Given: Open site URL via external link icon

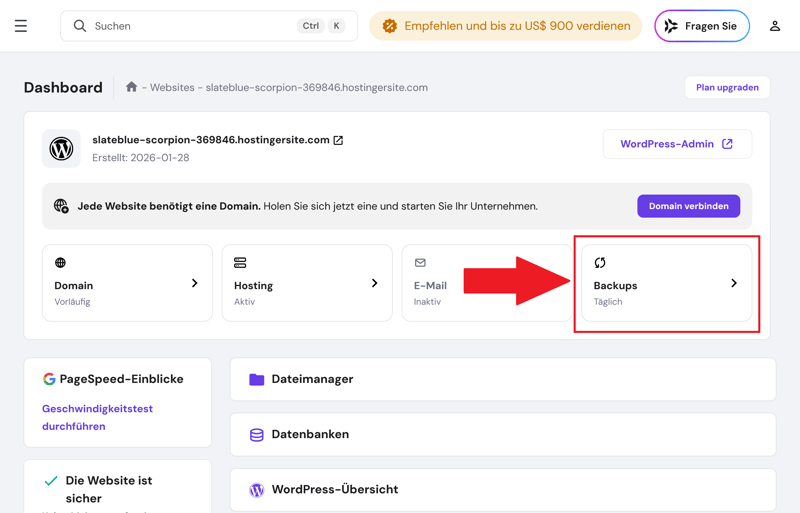Looking at the screenshot, I should [x=338, y=140].
